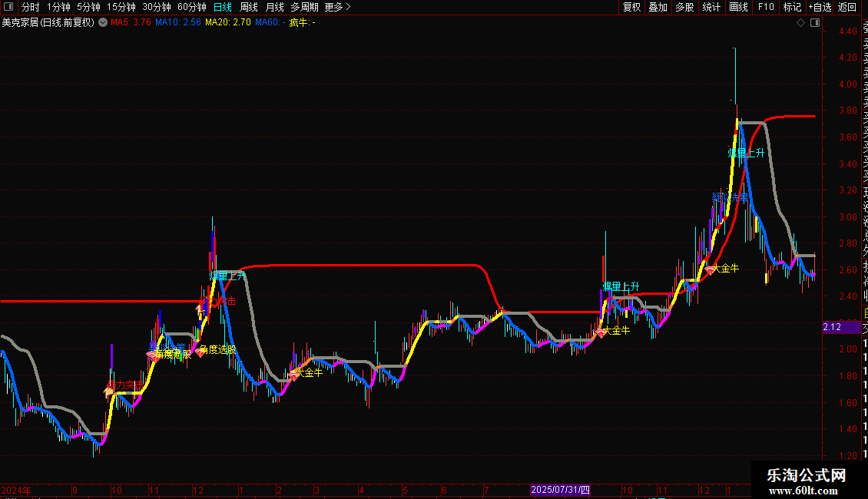Select the 30分钟 period

(x=157, y=7)
